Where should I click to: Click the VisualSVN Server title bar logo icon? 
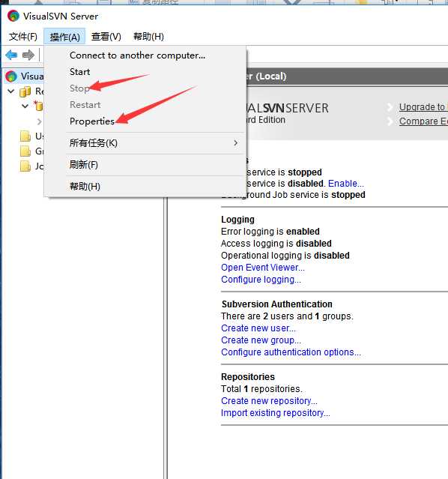(x=13, y=16)
